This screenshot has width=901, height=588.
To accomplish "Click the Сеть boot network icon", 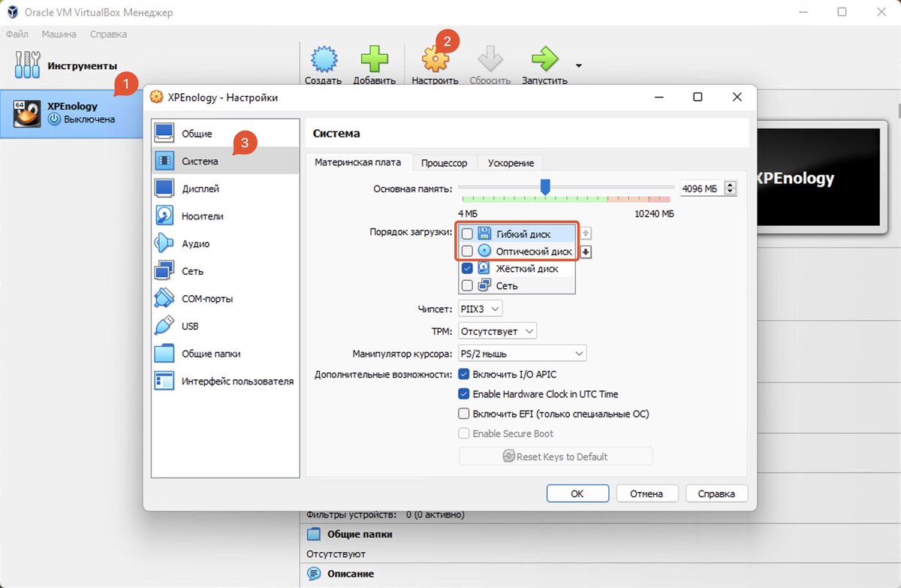I will (x=485, y=285).
